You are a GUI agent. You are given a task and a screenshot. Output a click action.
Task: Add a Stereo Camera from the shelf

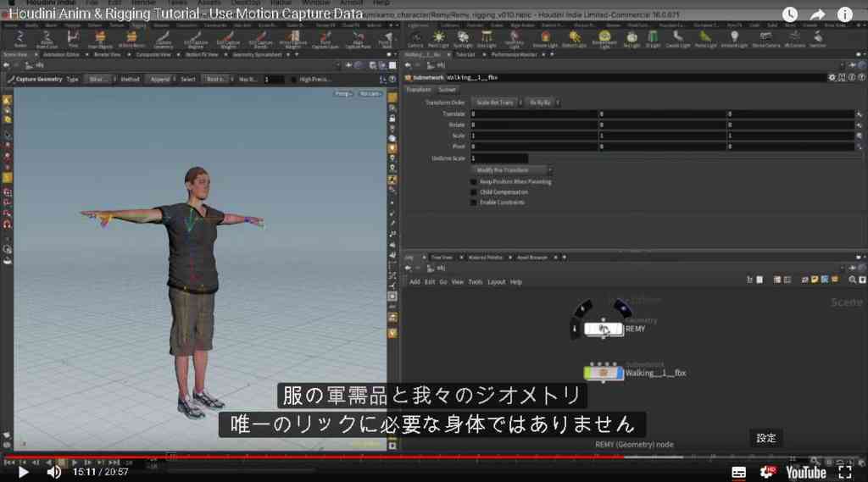click(765, 39)
